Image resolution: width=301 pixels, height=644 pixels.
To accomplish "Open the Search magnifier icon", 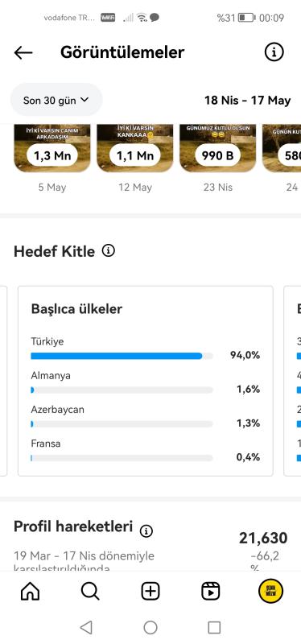I will click(x=90, y=592).
